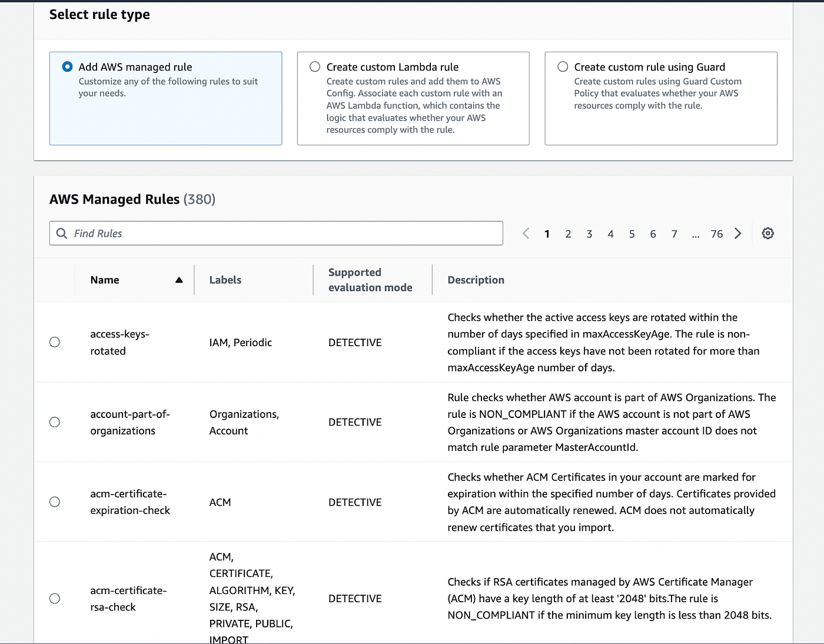This screenshot has width=824, height=644.
Task: Click the ACM label in expiration-check row
Action: 220,502
